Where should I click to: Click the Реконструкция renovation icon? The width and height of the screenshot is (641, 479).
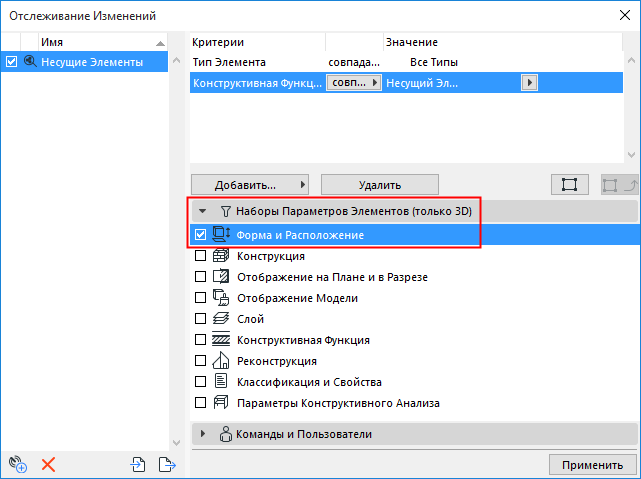[222, 361]
